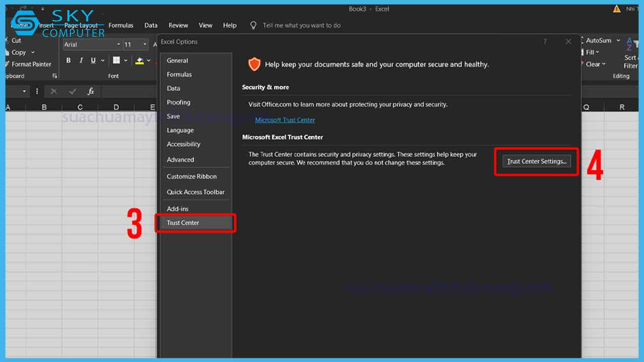The image size is (644, 362).
Task: Open the Help ribbon tab
Action: tap(230, 25)
